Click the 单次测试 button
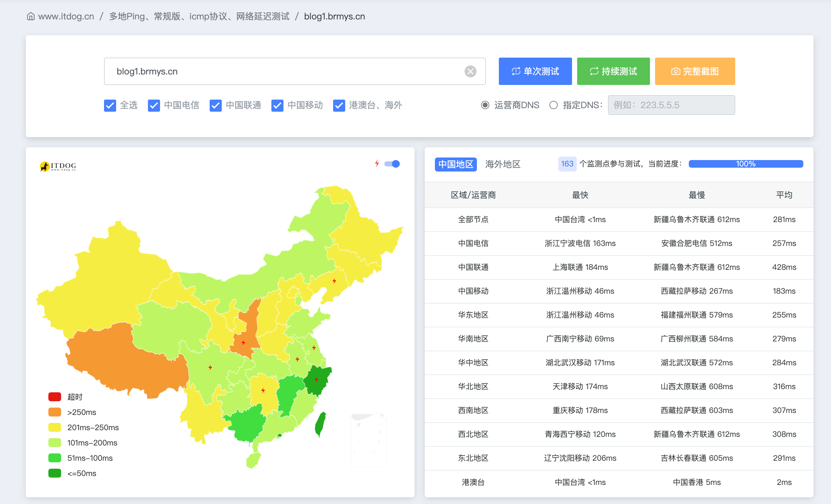The height and width of the screenshot is (504, 831). [535, 71]
